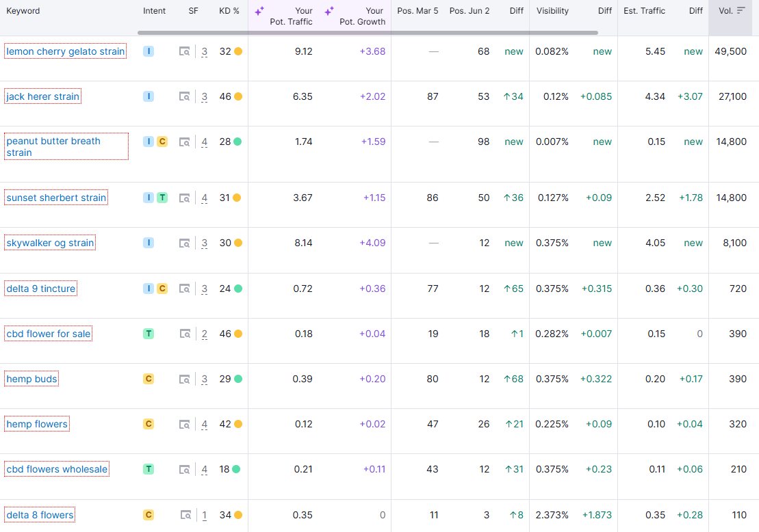Image resolution: width=759 pixels, height=532 pixels.
Task: Click SF count 3 for lemon cherry gelato strain
Action: pyautogui.click(x=204, y=51)
